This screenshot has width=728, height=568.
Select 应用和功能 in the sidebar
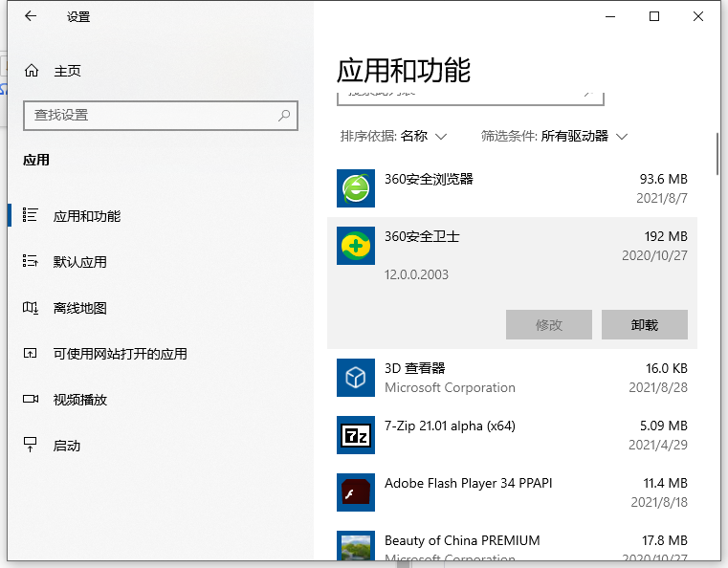pos(86,216)
